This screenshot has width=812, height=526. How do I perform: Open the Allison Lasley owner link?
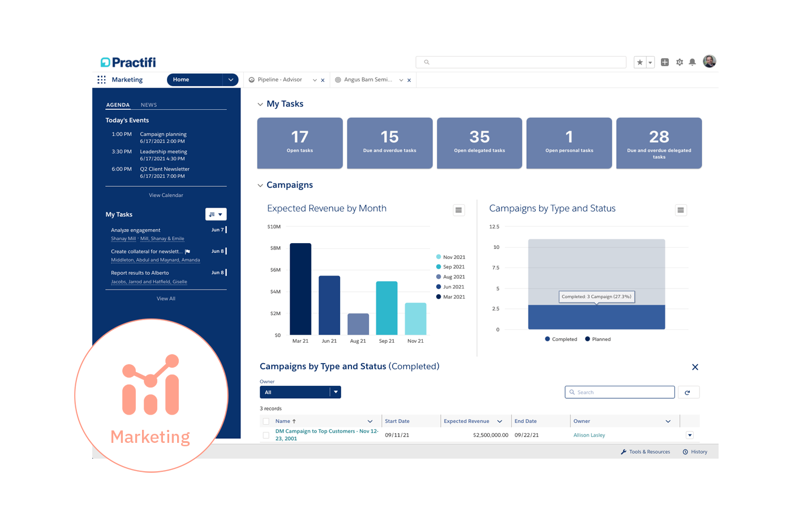pyautogui.click(x=589, y=435)
